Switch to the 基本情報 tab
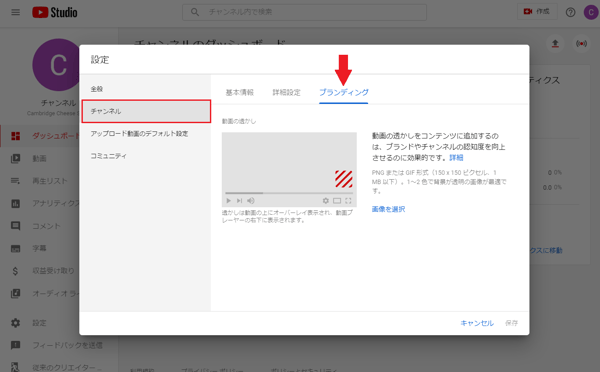Screen dimensions: 600x372 pos(240,92)
